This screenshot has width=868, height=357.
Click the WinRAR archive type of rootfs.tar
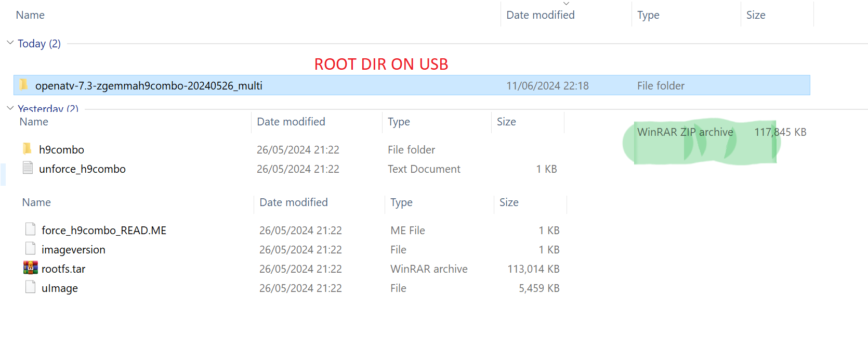point(429,269)
